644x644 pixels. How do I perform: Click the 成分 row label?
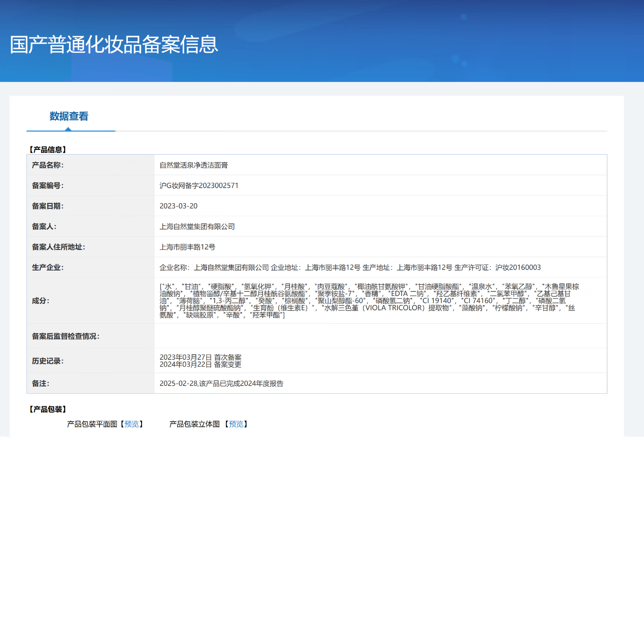pyautogui.click(x=40, y=301)
